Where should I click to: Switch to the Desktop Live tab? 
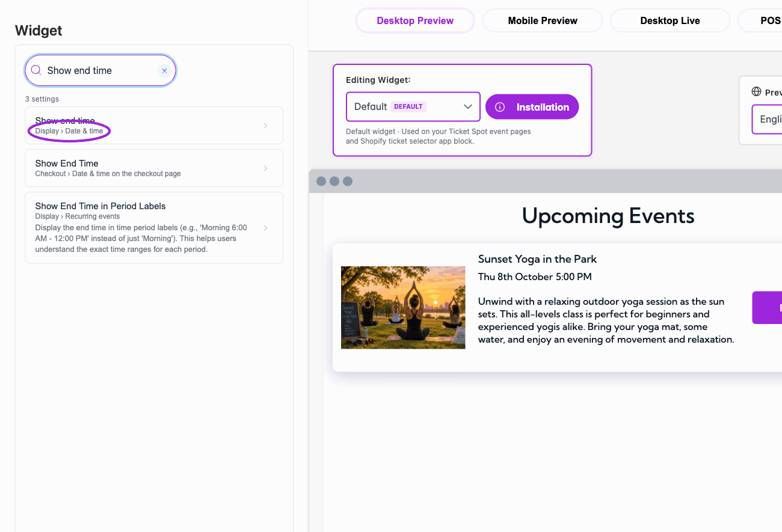click(670, 20)
